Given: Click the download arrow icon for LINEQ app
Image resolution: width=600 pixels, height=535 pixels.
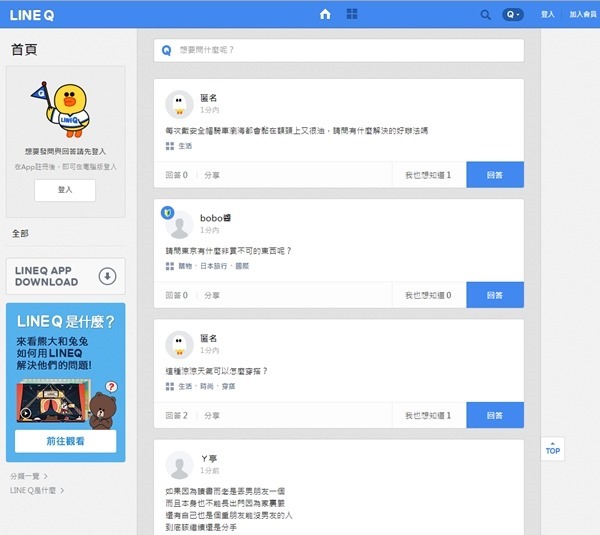Looking at the screenshot, I should [x=107, y=276].
